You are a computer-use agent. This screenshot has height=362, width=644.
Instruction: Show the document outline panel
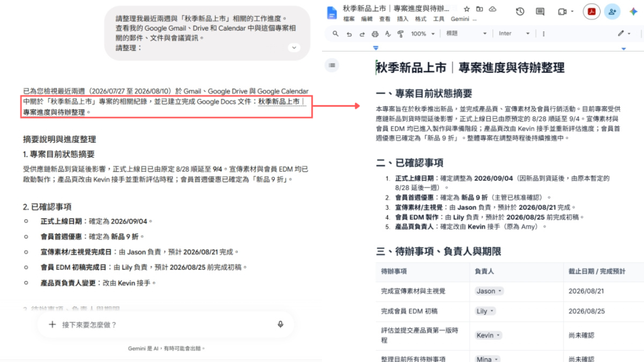click(x=332, y=65)
